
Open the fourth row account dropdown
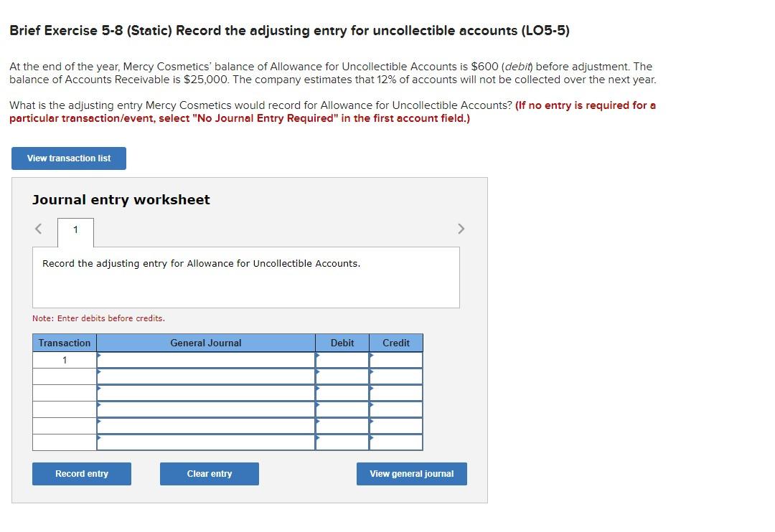pos(206,409)
